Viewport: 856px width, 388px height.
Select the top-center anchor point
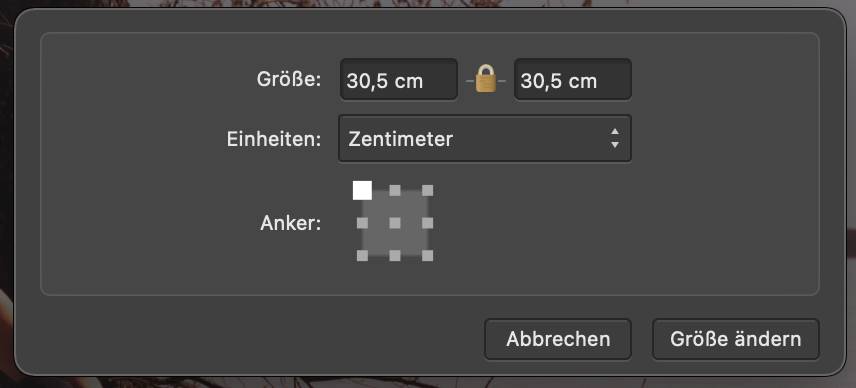pos(395,190)
